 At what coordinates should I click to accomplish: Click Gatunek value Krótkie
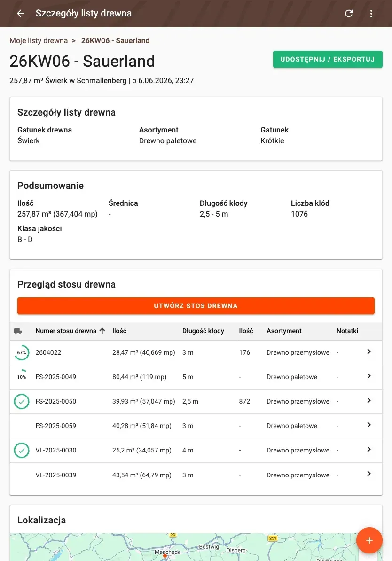(x=272, y=140)
